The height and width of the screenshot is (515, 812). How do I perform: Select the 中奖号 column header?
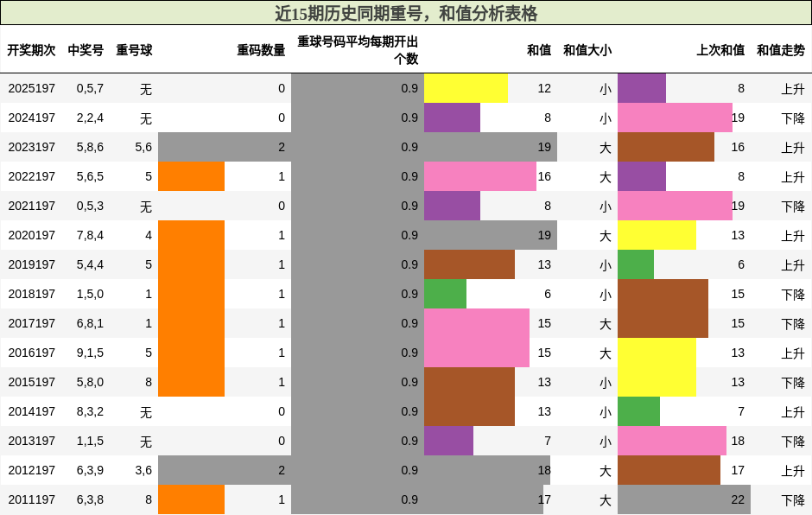86,50
